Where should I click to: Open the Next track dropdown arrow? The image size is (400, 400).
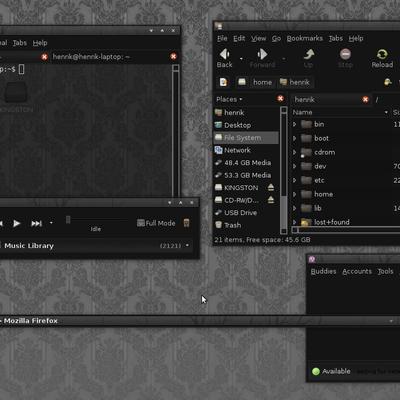click(x=51, y=223)
